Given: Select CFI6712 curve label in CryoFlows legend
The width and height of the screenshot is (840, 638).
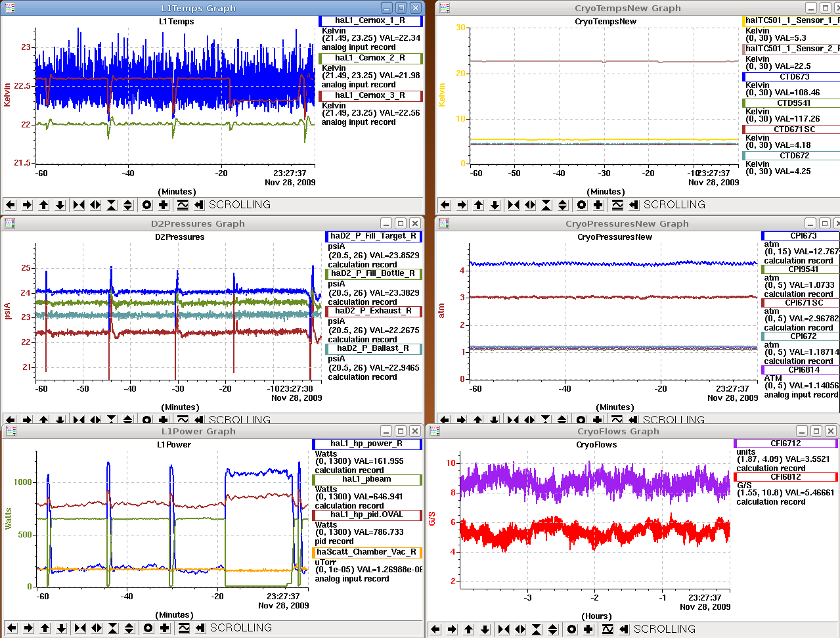Looking at the screenshot, I should (x=785, y=444).
